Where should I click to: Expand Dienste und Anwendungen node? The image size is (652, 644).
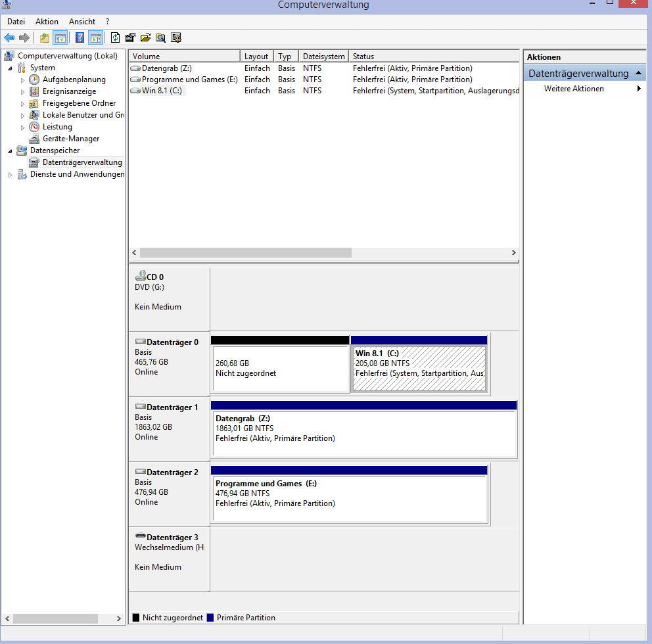(11, 175)
